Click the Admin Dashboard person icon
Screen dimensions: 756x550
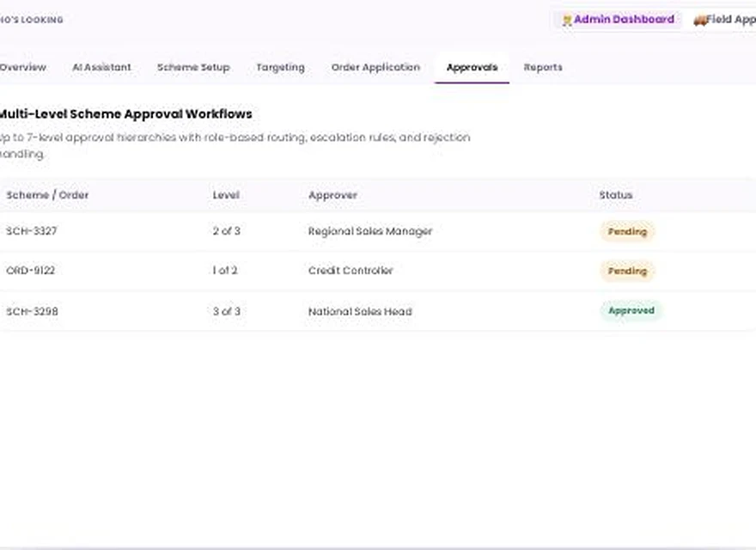567,21
